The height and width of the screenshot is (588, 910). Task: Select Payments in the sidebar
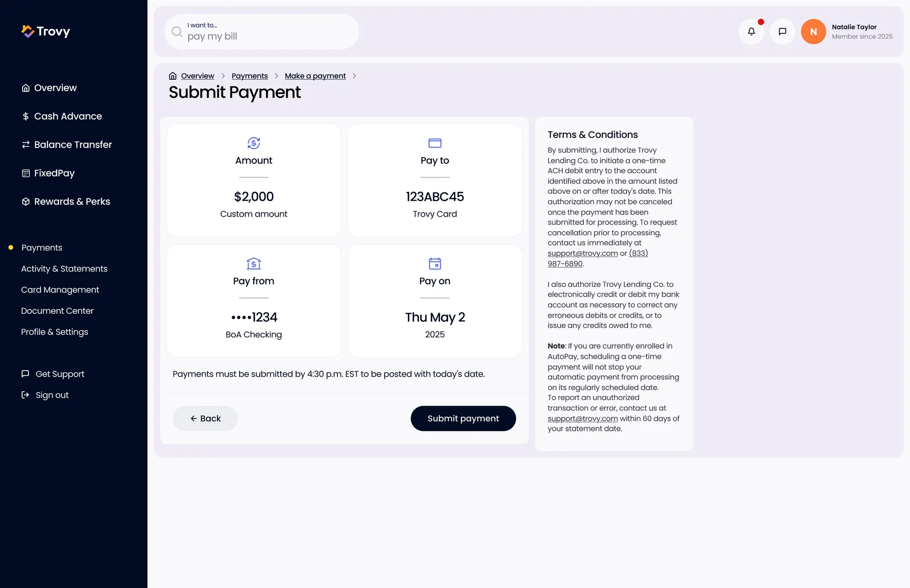point(42,248)
